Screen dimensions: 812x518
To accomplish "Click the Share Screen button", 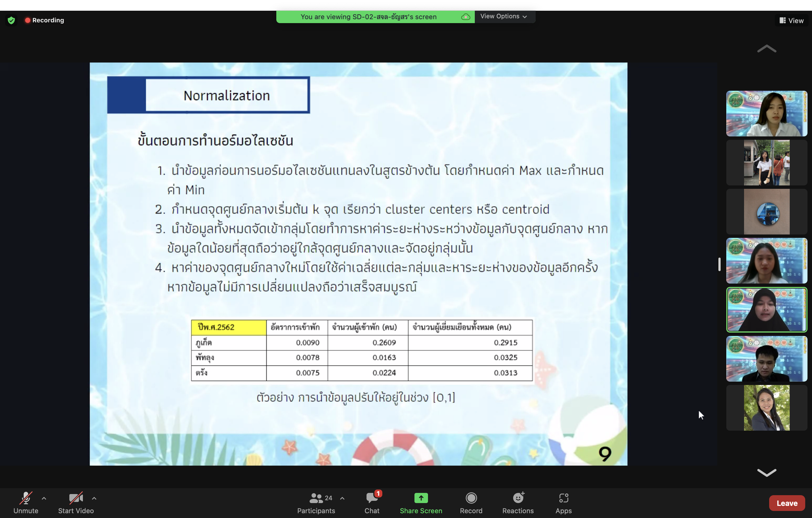I will point(421,503).
